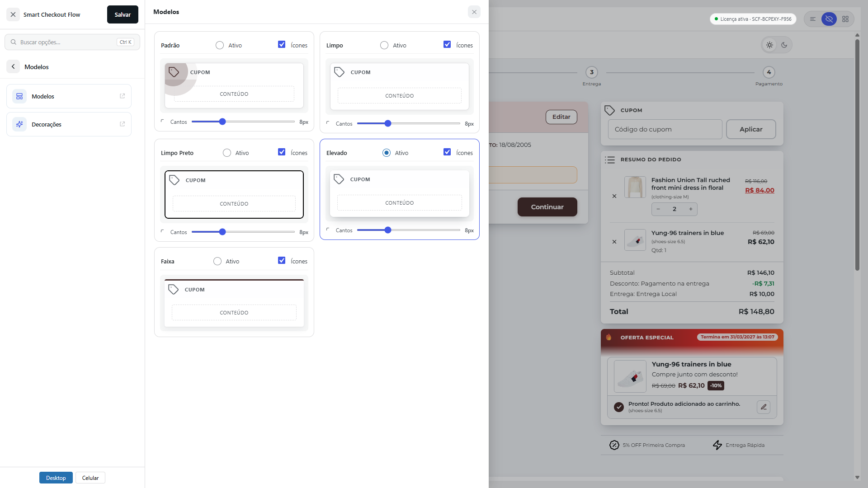Image resolution: width=868 pixels, height=488 pixels.
Task: Click the grid view icon
Action: (845, 19)
